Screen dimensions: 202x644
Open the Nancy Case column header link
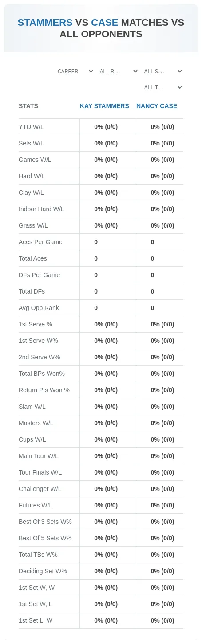pos(157,106)
